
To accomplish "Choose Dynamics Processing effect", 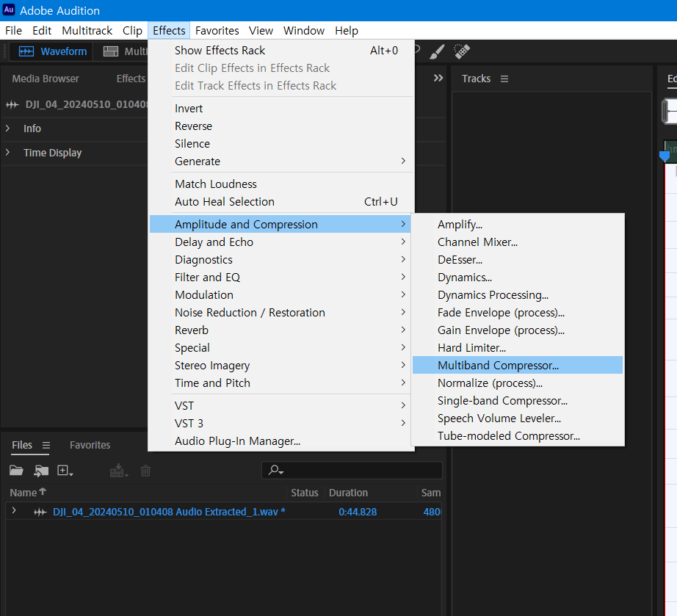I will [518, 295].
